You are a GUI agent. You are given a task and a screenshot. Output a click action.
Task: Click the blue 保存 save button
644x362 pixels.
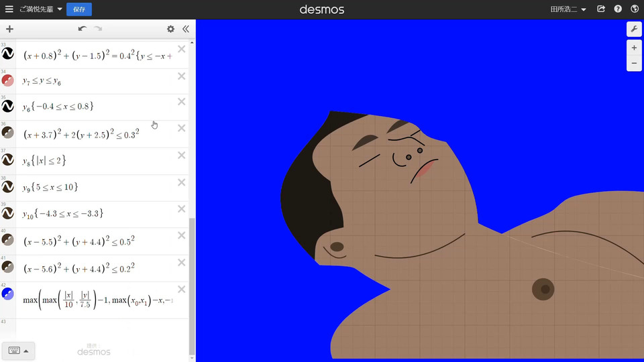[x=79, y=9]
